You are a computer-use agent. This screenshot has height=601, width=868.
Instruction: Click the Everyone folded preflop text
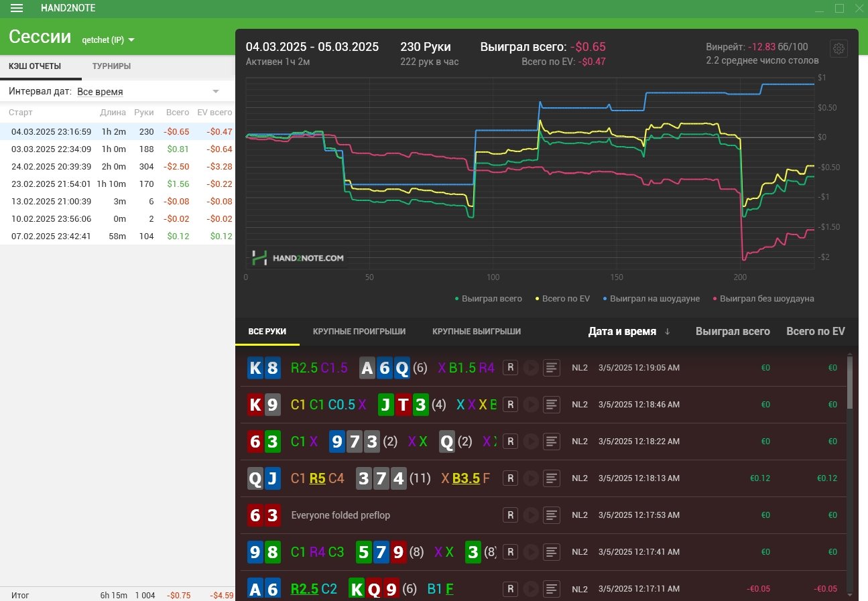pos(340,515)
